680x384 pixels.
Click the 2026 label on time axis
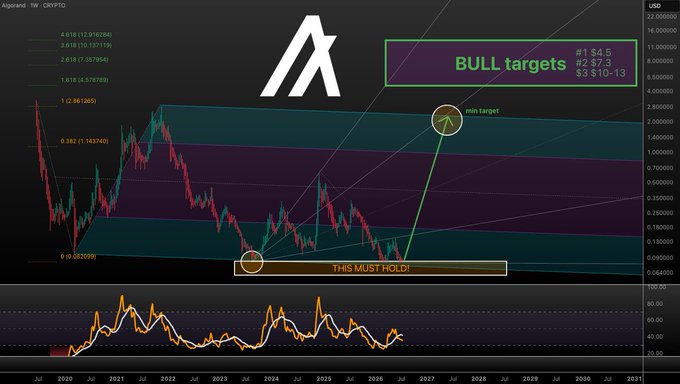[375, 379]
